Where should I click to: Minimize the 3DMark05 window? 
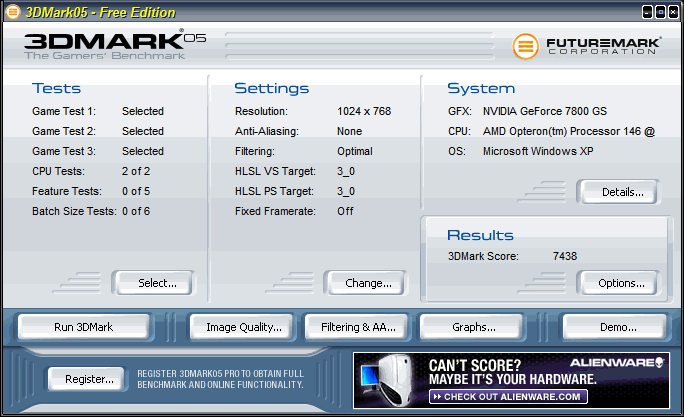click(648, 12)
